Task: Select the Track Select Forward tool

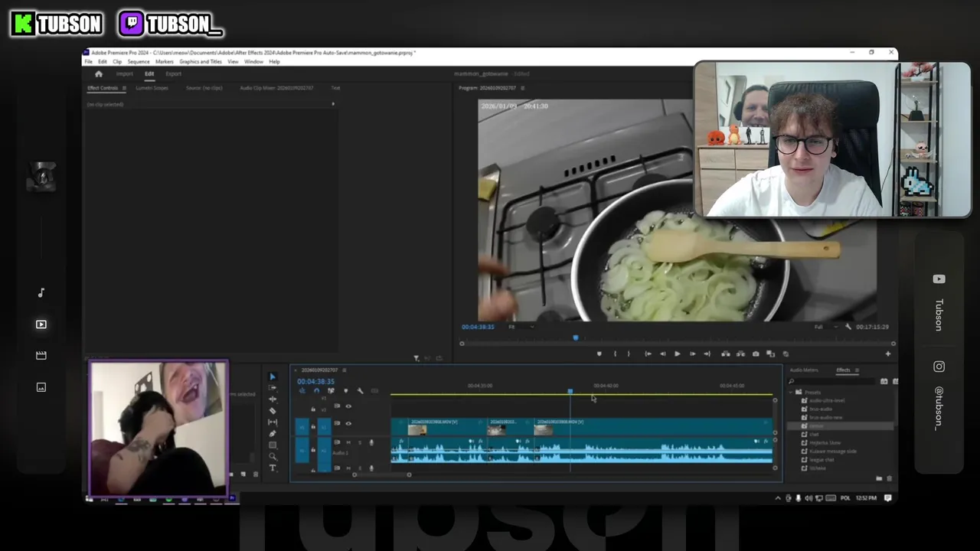Action: [273, 388]
